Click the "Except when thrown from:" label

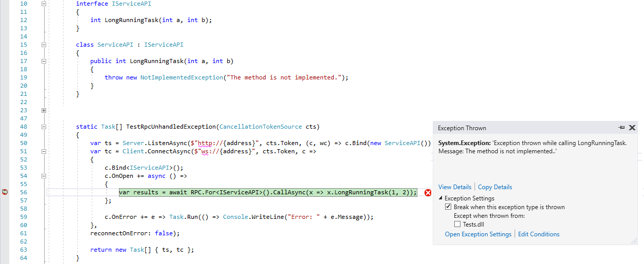click(x=489, y=216)
